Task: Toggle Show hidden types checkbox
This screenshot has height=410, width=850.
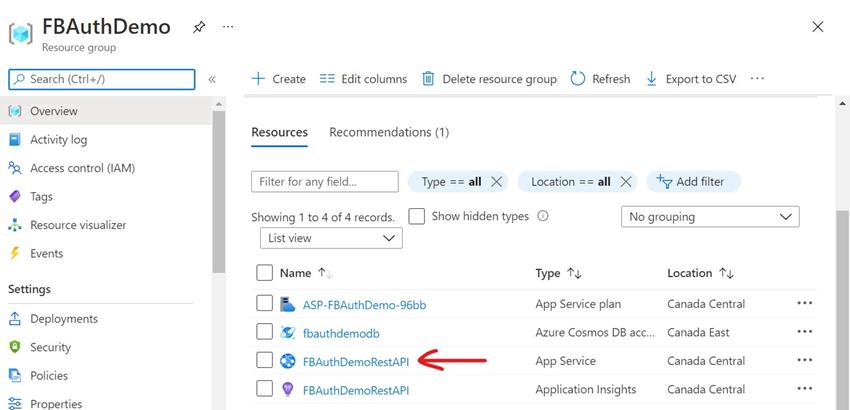Action: (416, 216)
